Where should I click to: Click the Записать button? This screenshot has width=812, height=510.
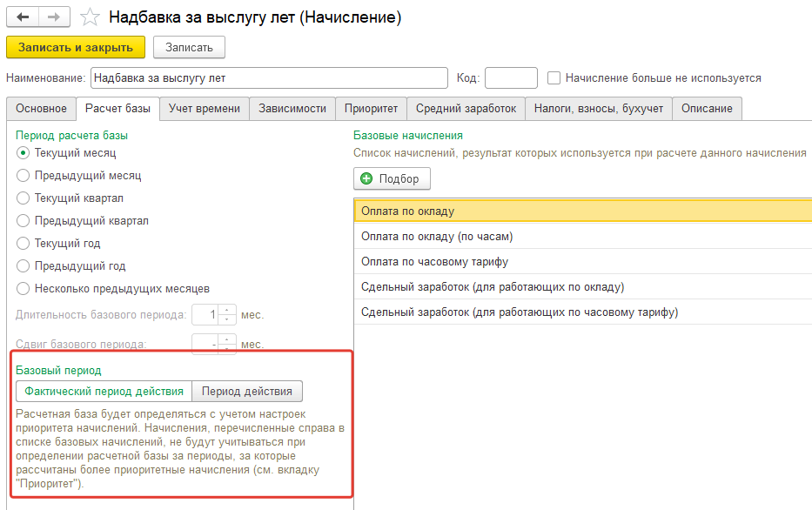(189, 47)
